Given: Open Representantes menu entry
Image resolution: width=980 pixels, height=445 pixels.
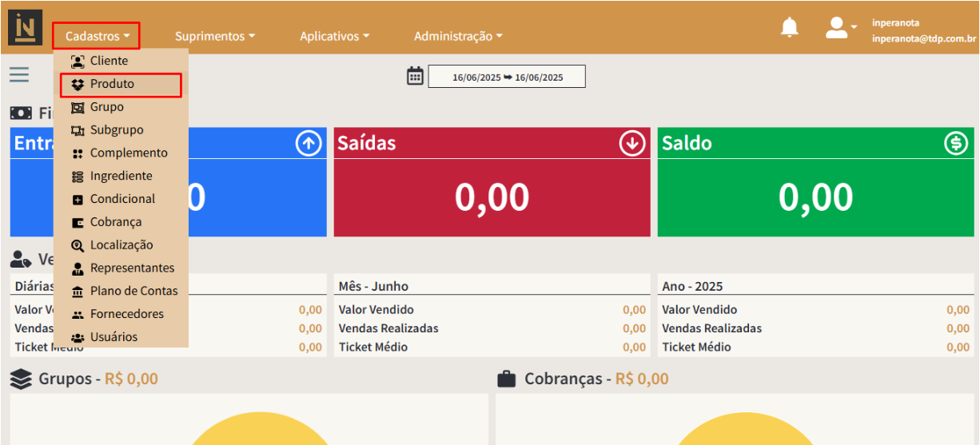Looking at the screenshot, I should [122, 268].
